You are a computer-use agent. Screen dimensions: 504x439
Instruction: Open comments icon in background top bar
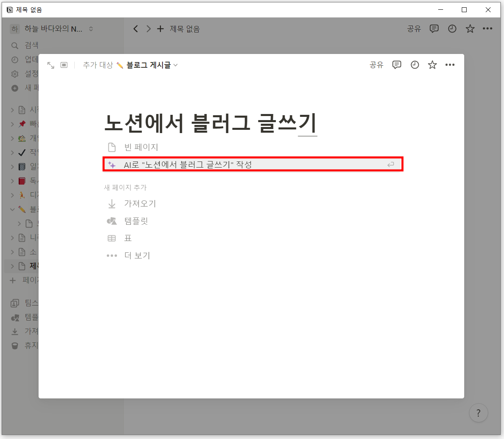point(434,29)
